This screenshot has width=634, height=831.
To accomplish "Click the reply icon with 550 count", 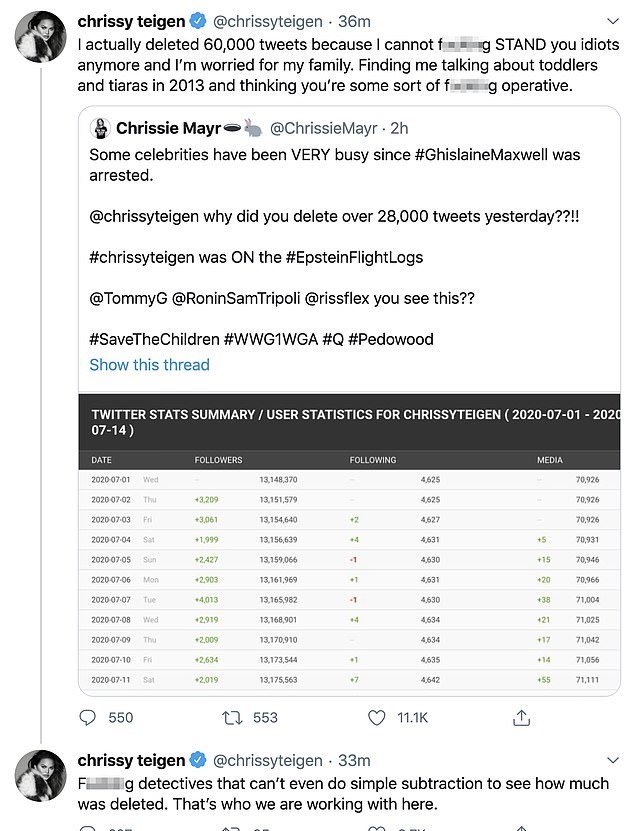I will pos(88,717).
